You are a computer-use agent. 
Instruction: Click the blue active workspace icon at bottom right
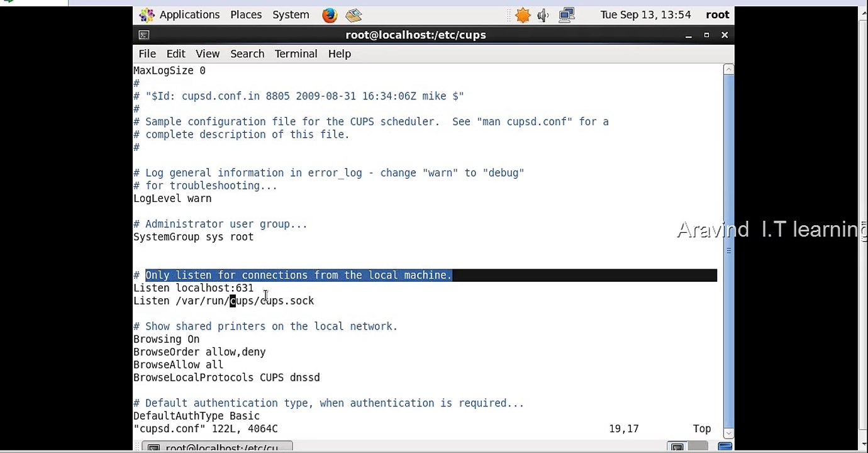[x=725, y=447]
